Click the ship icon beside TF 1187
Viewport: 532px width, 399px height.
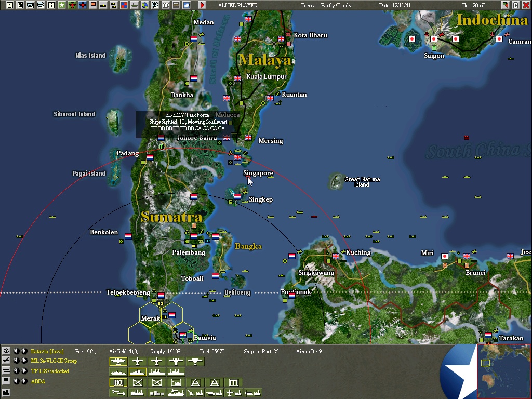6,370
